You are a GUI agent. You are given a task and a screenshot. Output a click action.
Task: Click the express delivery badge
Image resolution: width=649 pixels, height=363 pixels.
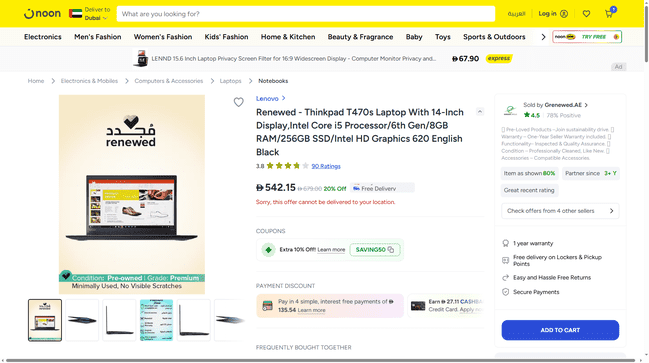click(499, 58)
